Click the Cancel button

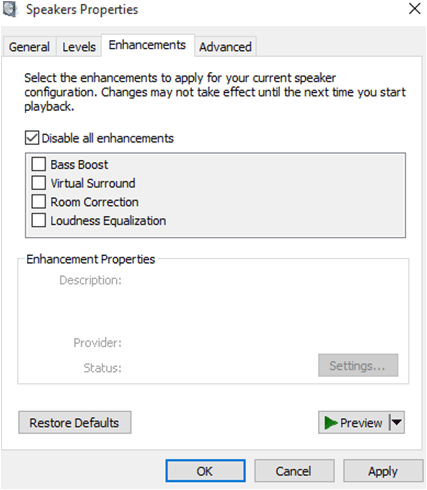click(x=294, y=471)
